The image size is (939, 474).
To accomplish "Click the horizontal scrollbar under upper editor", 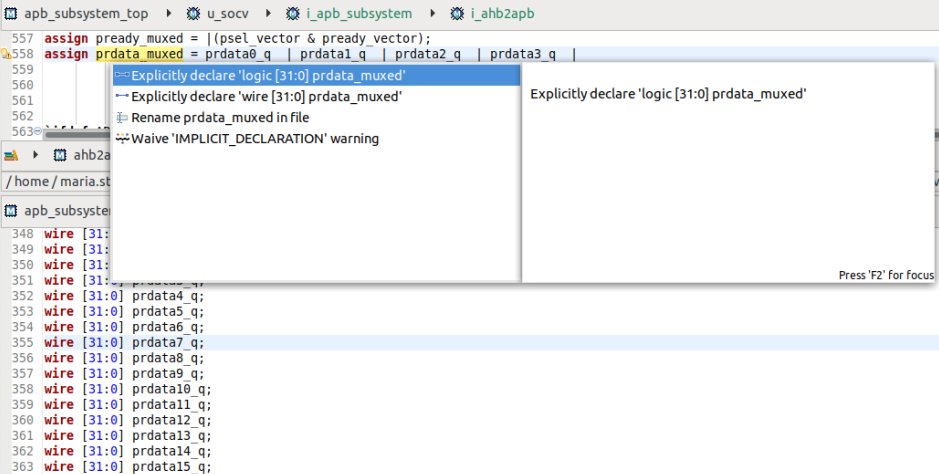I will pos(78,134).
